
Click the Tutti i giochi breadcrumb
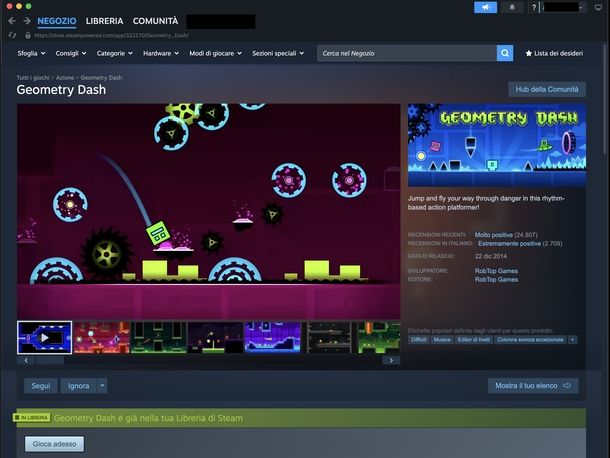(x=33, y=77)
